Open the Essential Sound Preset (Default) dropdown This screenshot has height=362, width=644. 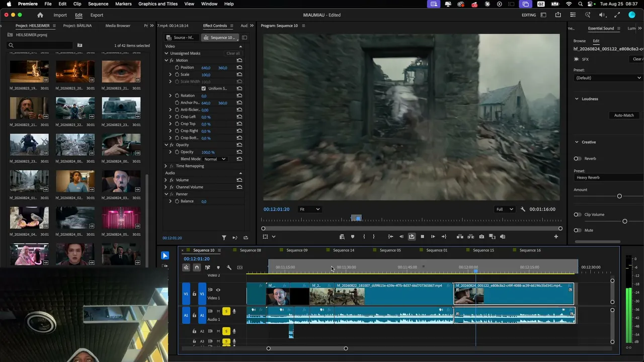click(608, 78)
